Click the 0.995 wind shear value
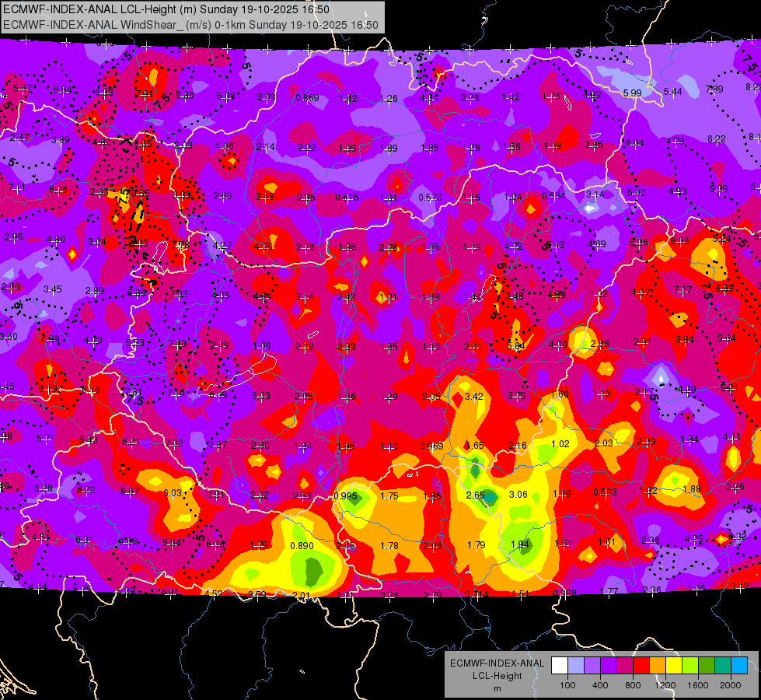This screenshot has height=700, width=761. (x=346, y=496)
